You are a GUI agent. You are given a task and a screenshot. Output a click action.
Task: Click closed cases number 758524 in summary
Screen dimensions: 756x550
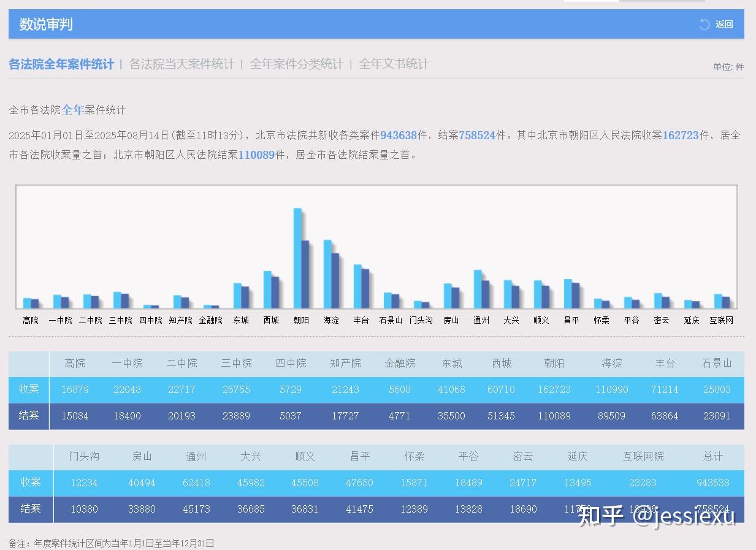coord(477,136)
